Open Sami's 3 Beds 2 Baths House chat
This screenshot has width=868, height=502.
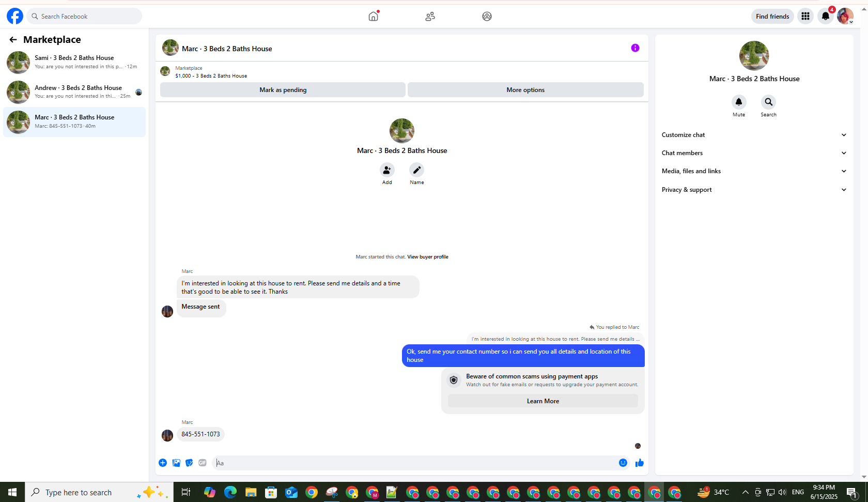[x=74, y=62]
